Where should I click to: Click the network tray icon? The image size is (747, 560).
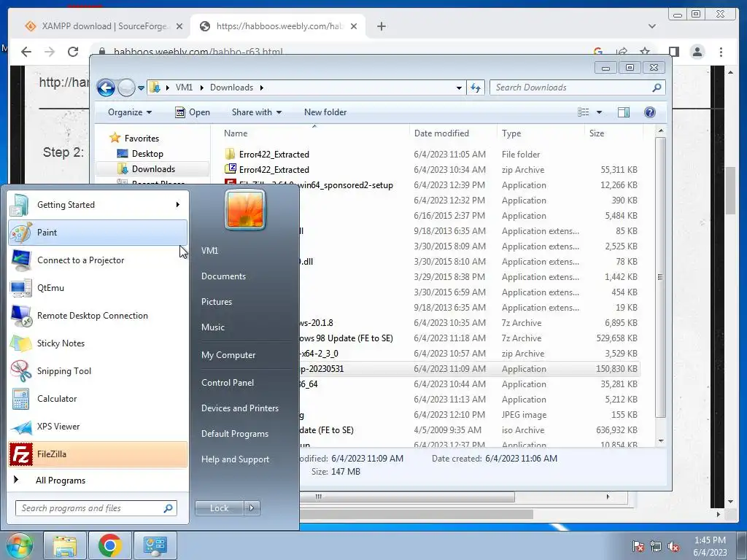click(x=656, y=546)
